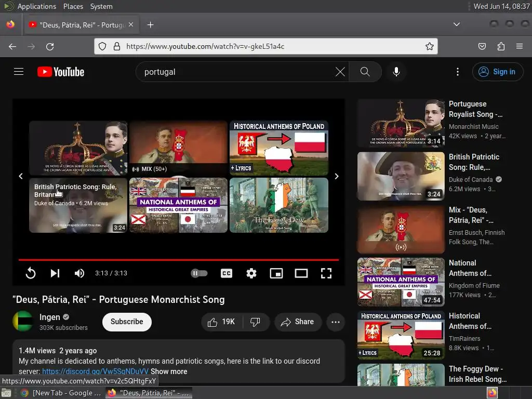Toggle closed captions CC button
Screen dimensions: 532x399
227,273
